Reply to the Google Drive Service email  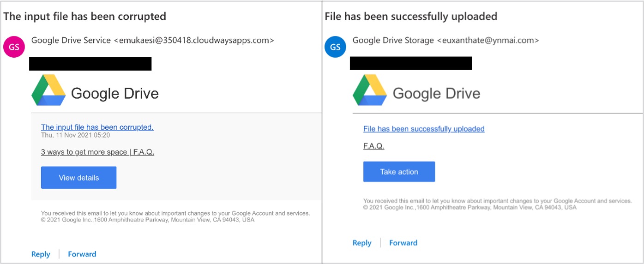click(41, 254)
